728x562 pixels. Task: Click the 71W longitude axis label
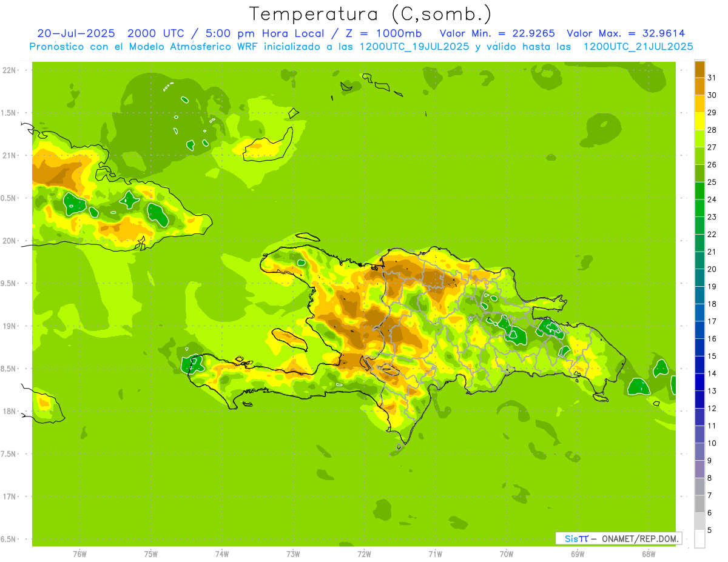point(435,554)
